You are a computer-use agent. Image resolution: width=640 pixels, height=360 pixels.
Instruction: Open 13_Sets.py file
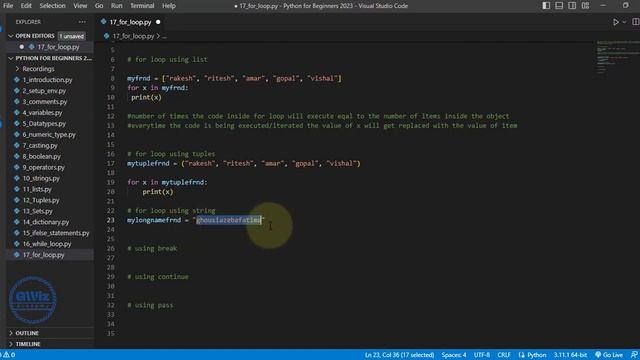coord(38,211)
